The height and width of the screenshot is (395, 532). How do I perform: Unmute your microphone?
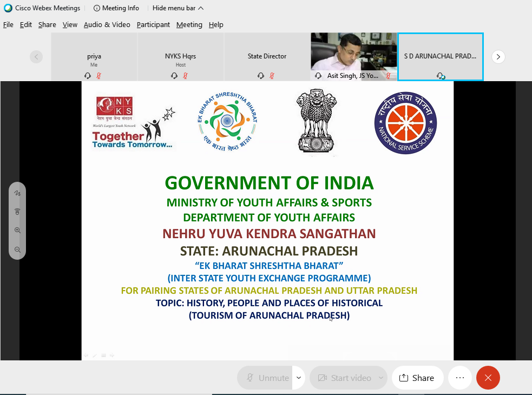point(265,378)
